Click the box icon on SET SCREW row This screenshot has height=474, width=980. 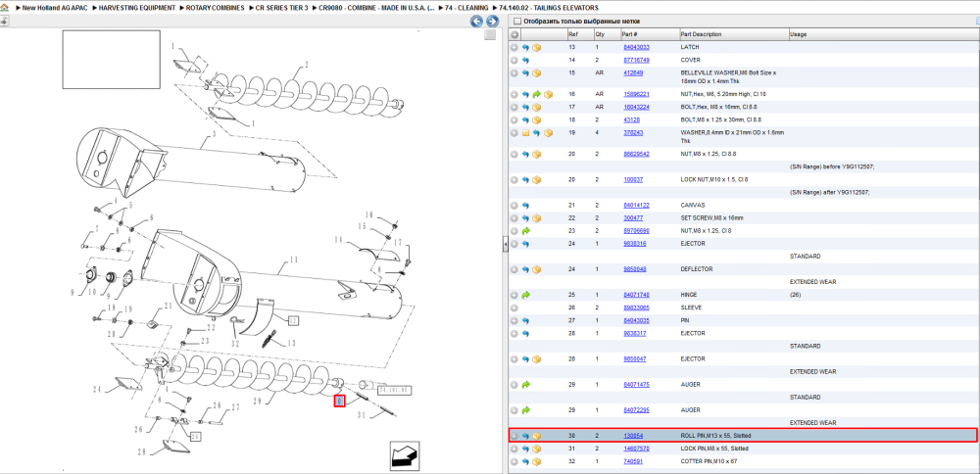click(536, 218)
